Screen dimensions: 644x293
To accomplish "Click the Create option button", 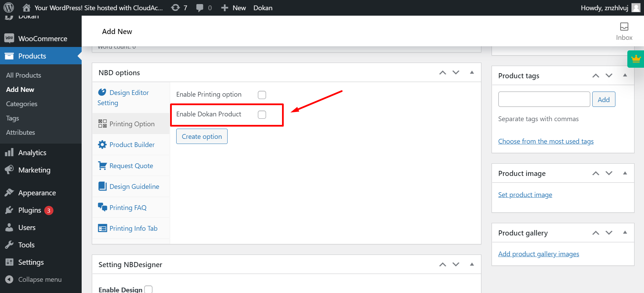I will click(202, 136).
